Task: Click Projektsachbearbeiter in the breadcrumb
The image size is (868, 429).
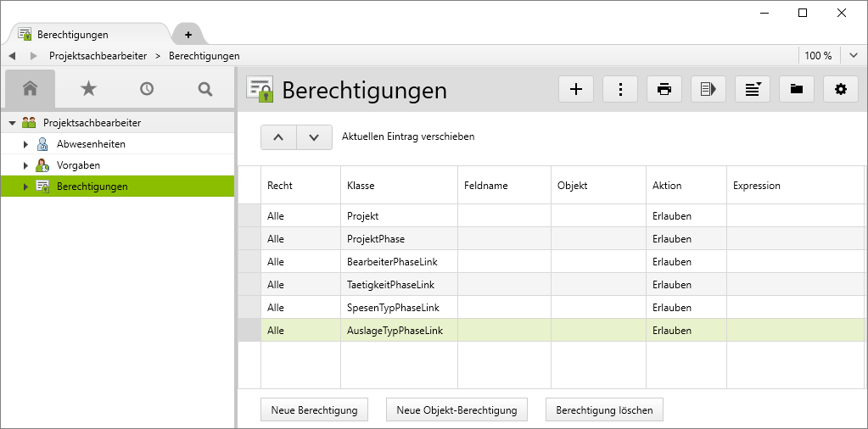Action: [98, 55]
